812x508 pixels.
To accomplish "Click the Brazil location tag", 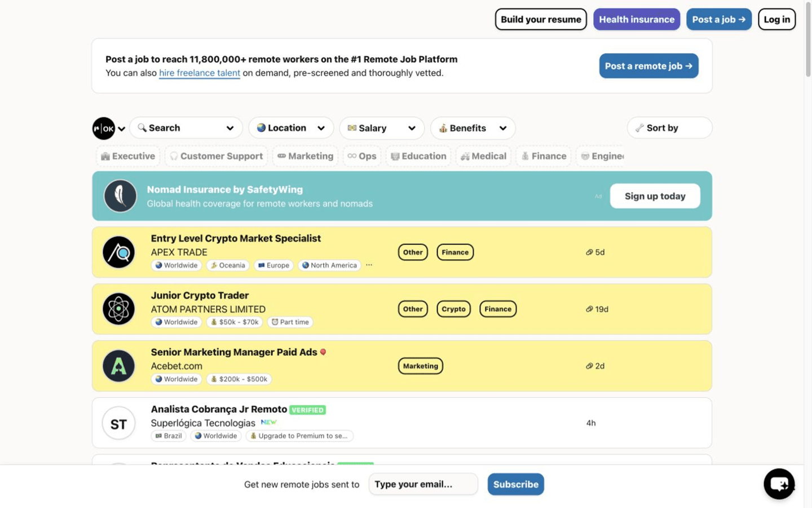I will (x=169, y=436).
